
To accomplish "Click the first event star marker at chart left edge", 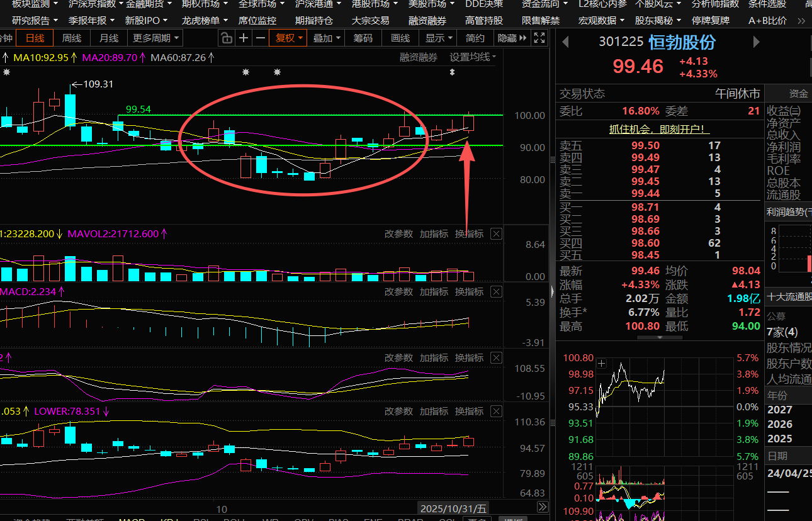I will click(6, 72).
